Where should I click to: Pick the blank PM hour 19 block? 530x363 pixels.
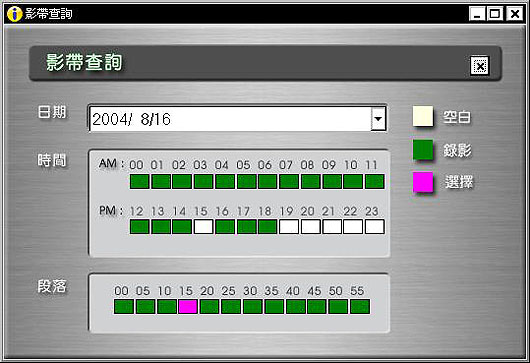coord(289,226)
